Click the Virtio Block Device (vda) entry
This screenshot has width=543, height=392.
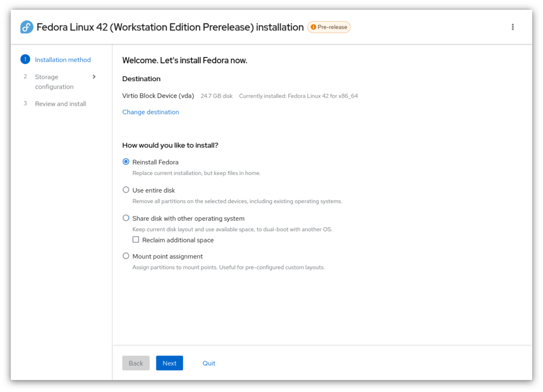(x=158, y=96)
